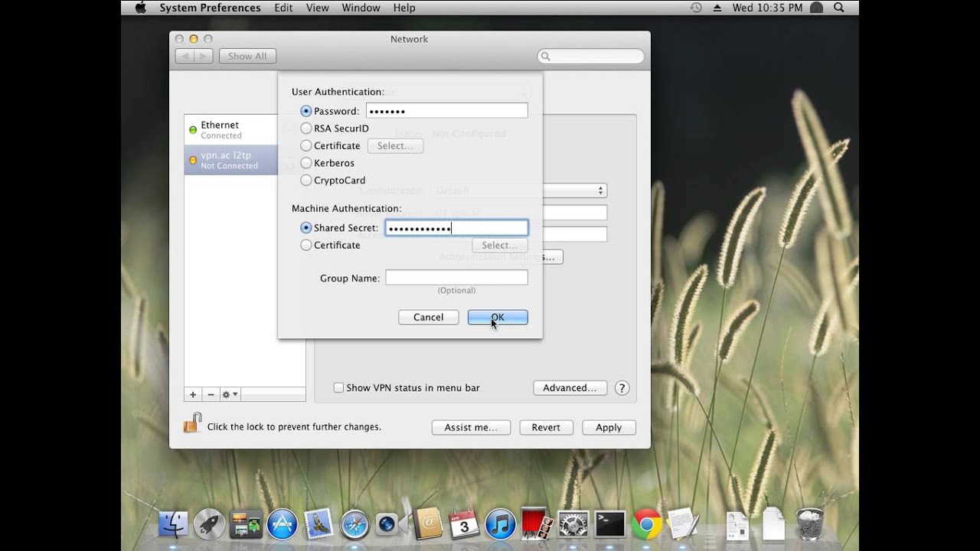Click the eject icon in menu bar
The height and width of the screenshot is (551, 980).
coord(717,8)
